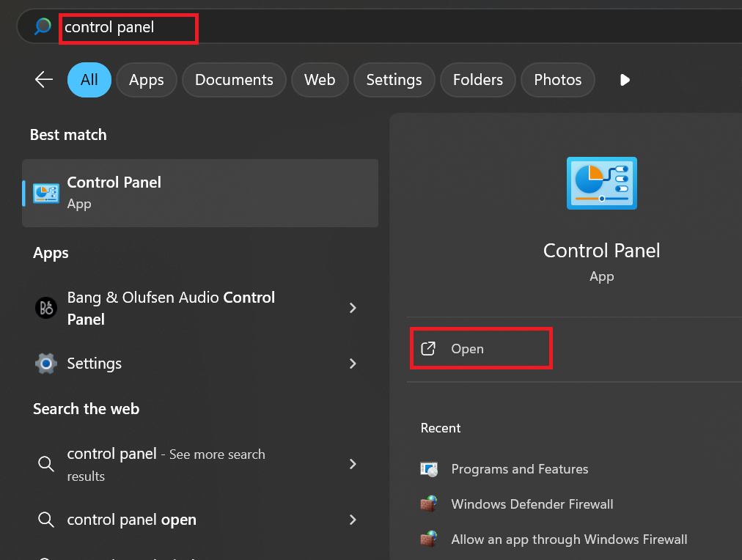The height and width of the screenshot is (560, 742).
Task: Click the large Control Panel preview icon
Action: point(601,183)
